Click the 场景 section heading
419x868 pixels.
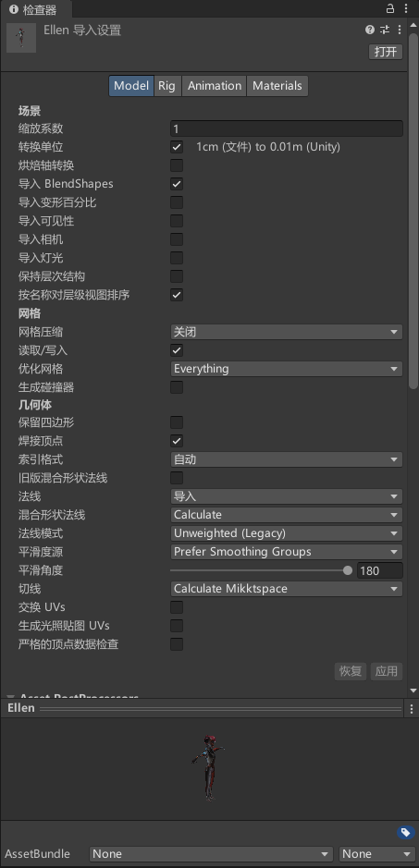coord(30,111)
